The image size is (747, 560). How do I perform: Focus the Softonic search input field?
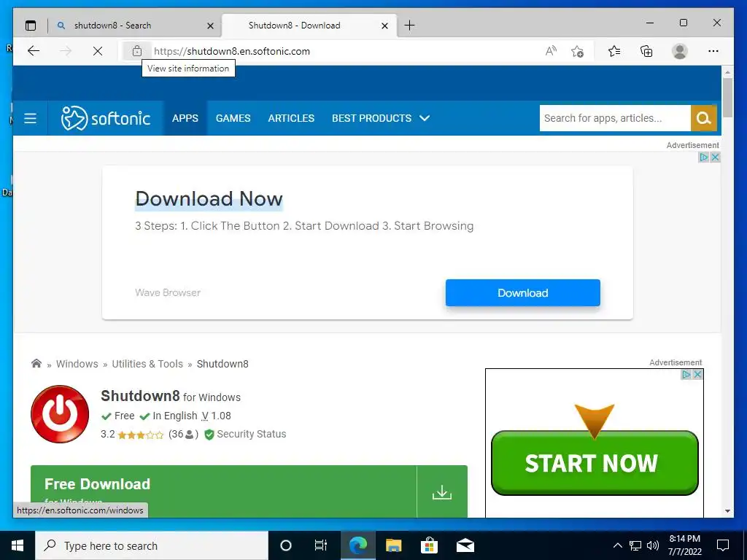pos(615,118)
